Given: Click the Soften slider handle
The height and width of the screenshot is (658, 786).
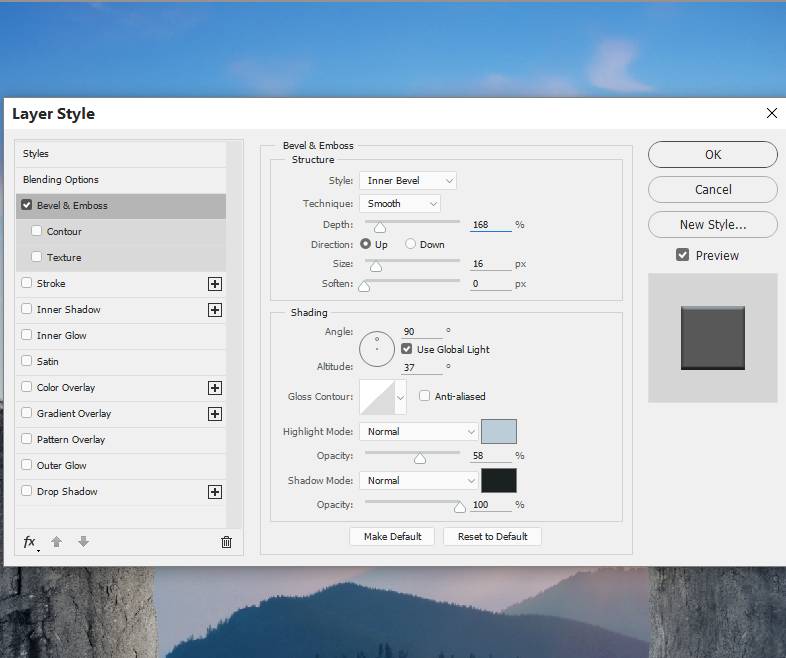Looking at the screenshot, I should pos(364,286).
